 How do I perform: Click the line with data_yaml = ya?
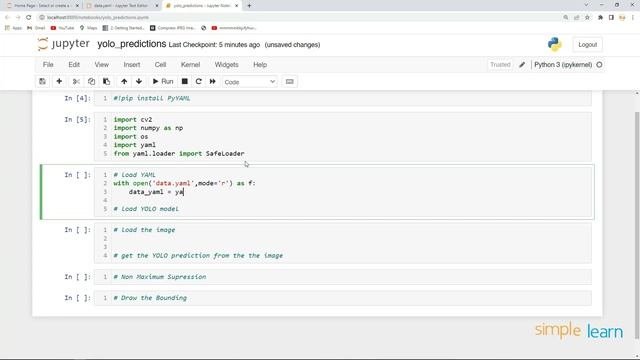pos(156,192)
